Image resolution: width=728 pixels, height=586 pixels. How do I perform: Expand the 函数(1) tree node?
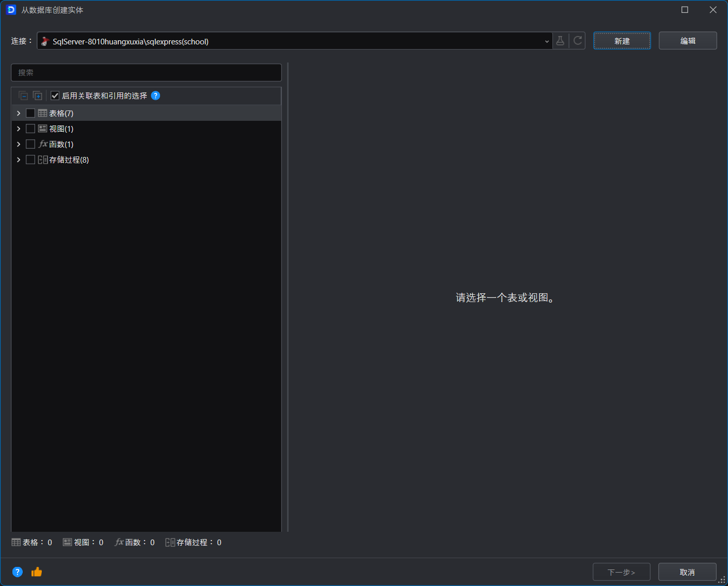coord(19,144)
